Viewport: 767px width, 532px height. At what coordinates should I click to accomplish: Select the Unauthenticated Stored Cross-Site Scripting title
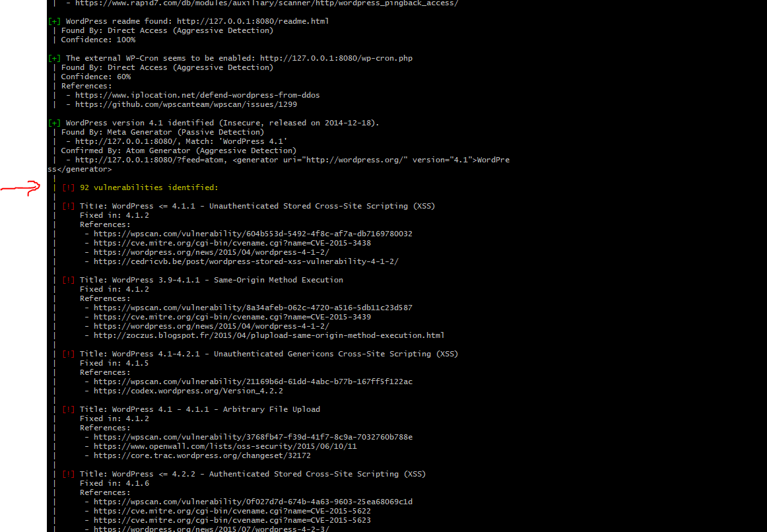click(x=257, y=207)
